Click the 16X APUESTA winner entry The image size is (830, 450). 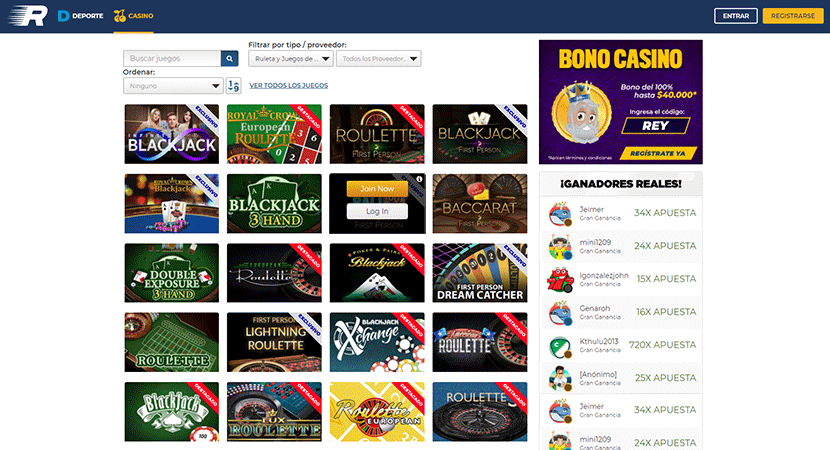click(x=621, y=312)
